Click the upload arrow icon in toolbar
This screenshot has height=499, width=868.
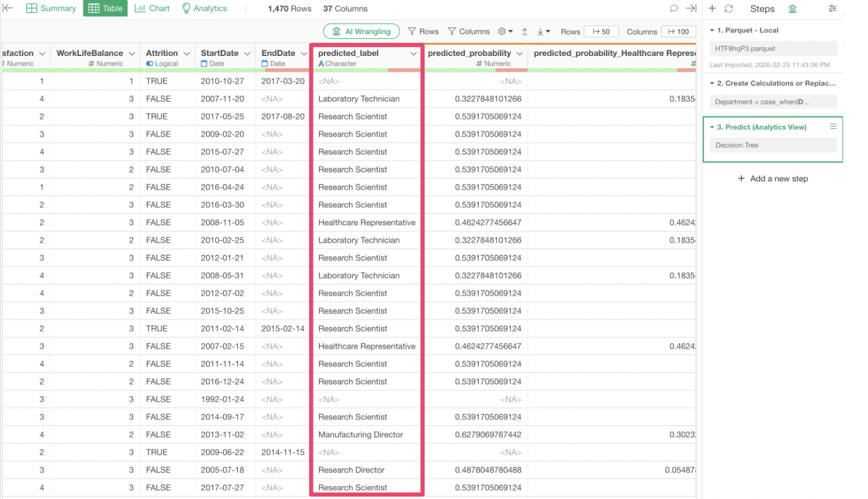524,31
